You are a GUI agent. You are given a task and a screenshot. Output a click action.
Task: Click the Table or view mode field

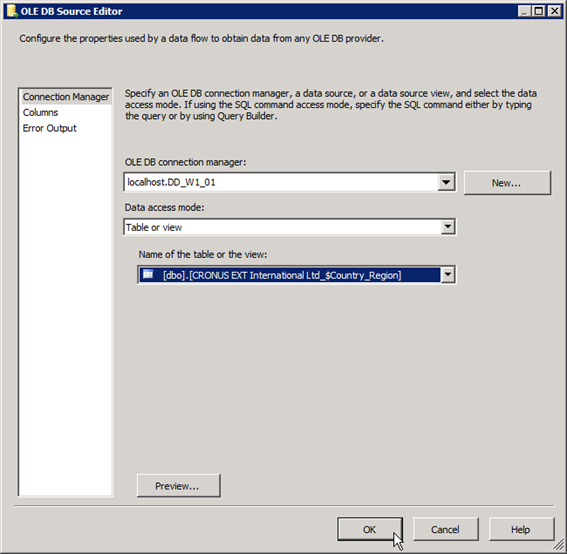coord(282,227)
